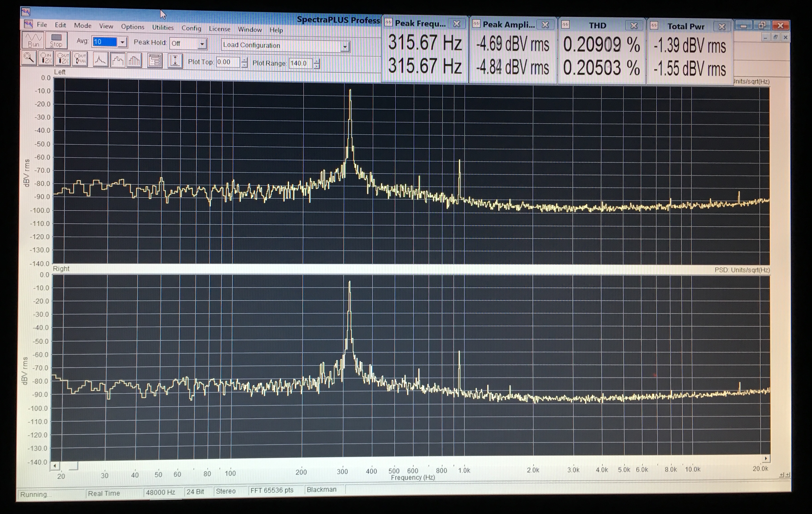This screenshot has height=514, width=812.
Task: Toggle the stepped plot style icon
Action: (x=117, y=60)
